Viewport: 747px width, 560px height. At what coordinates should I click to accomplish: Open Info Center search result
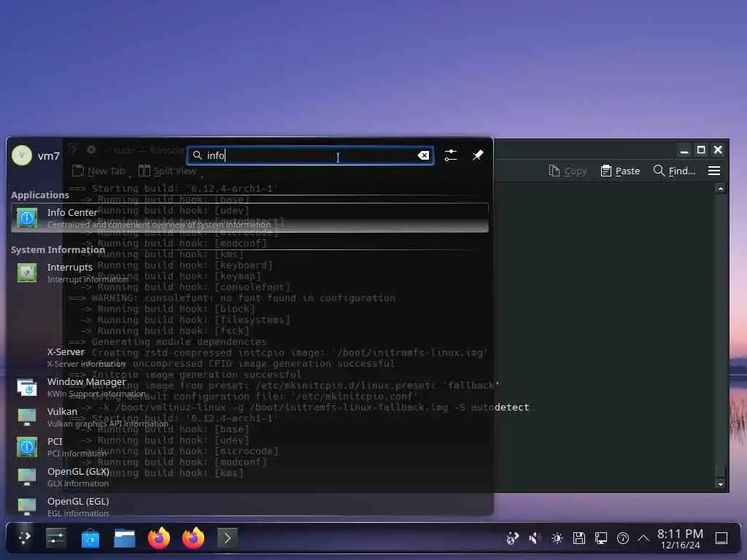[x=249, y=218]
